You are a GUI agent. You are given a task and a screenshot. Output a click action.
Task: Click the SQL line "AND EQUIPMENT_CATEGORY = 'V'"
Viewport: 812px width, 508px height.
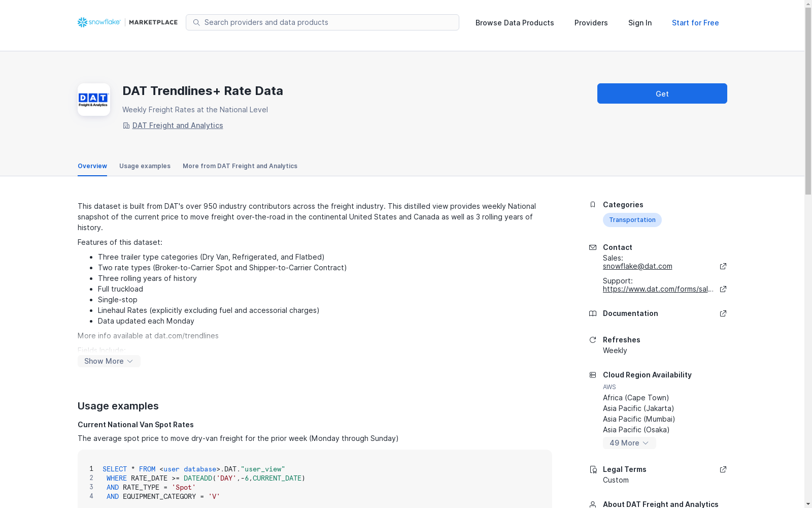coord(163,497)
